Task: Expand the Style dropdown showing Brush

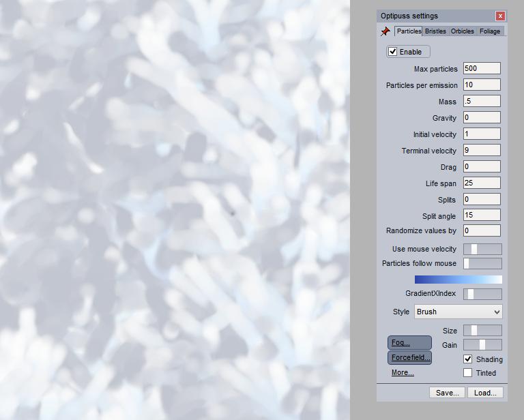Action: pos(458,312)
